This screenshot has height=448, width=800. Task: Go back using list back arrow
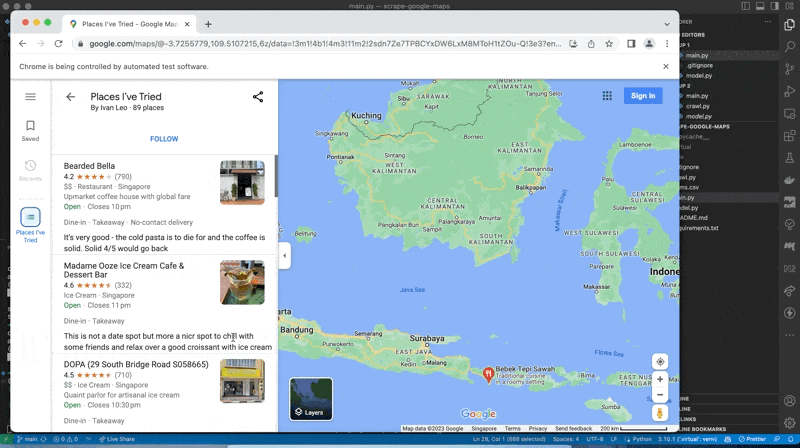tap(70, 97)
